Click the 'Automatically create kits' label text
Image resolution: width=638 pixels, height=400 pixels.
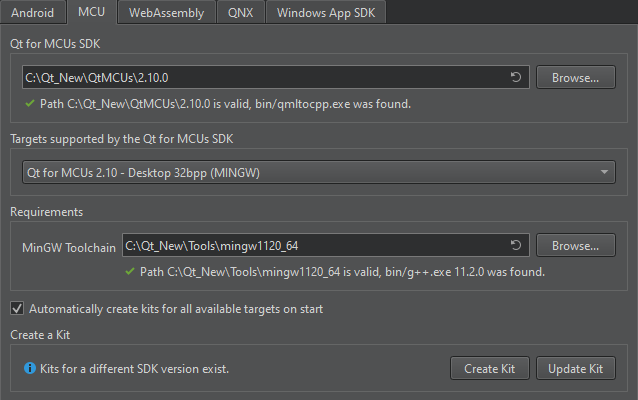tap(176, 309)
